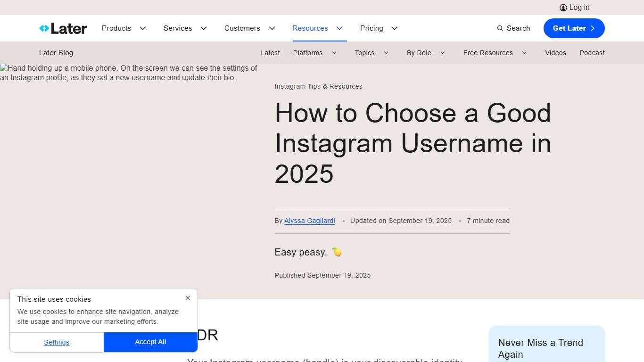Open the Topics dropdown
The image size is (644, 362).
pos(372,53)
